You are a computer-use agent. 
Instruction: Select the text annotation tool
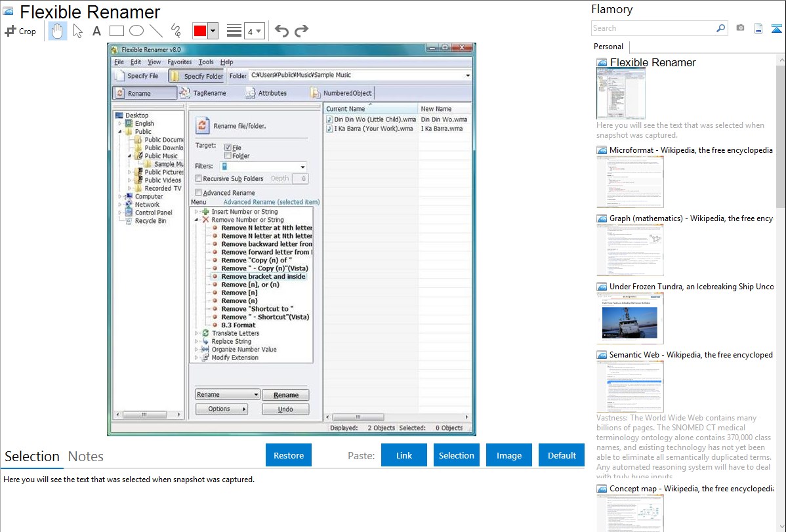tap(96, 31)
